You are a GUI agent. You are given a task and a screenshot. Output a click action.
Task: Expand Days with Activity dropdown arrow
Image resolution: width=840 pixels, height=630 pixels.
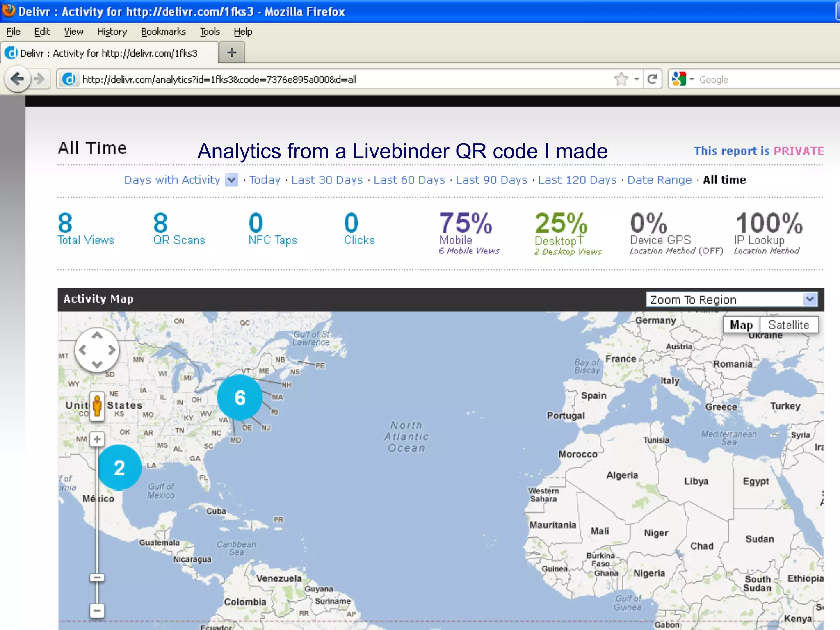tap(231, 180)
